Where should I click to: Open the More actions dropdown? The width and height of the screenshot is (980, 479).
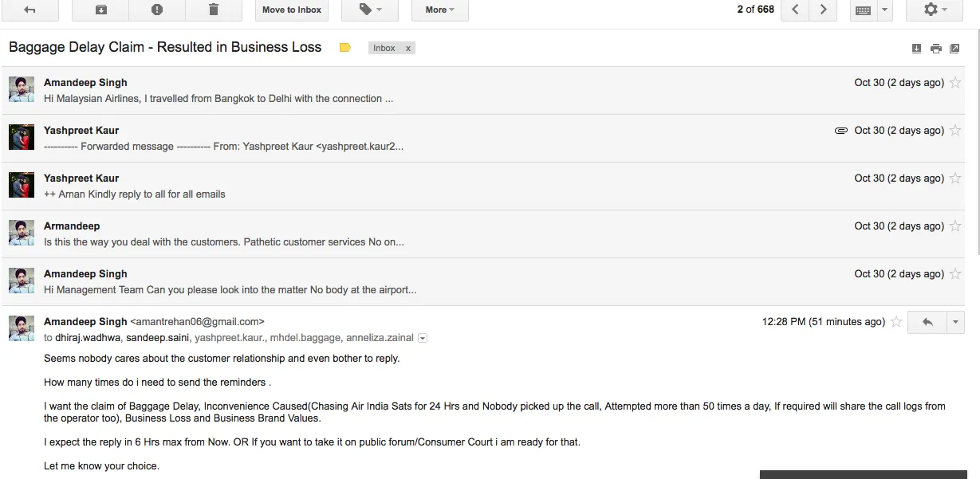440,10
